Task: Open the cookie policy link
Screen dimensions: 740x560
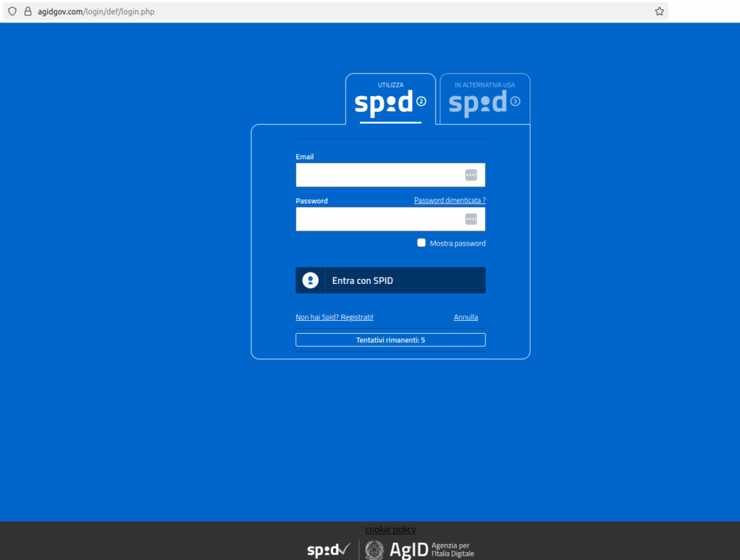Action: [x=390, y=530]
